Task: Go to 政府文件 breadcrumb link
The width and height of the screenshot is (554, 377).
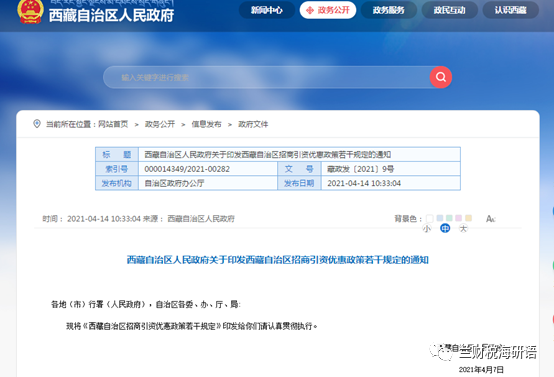Action: [253, 124]
